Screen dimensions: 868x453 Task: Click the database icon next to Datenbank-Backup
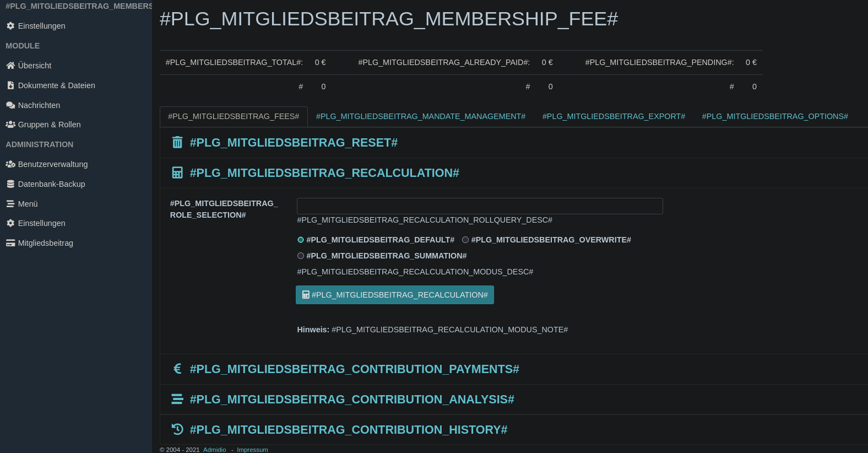coord(10,184)
